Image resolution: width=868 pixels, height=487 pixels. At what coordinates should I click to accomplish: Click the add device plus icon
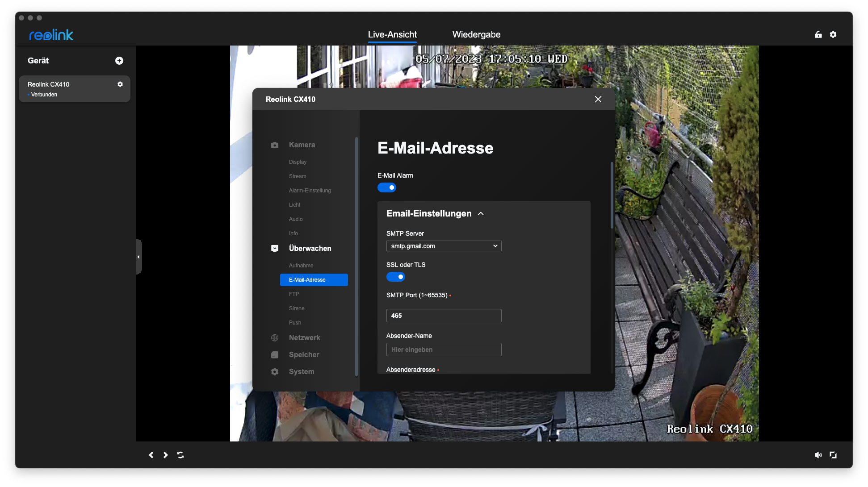click(x=119, y=61)
